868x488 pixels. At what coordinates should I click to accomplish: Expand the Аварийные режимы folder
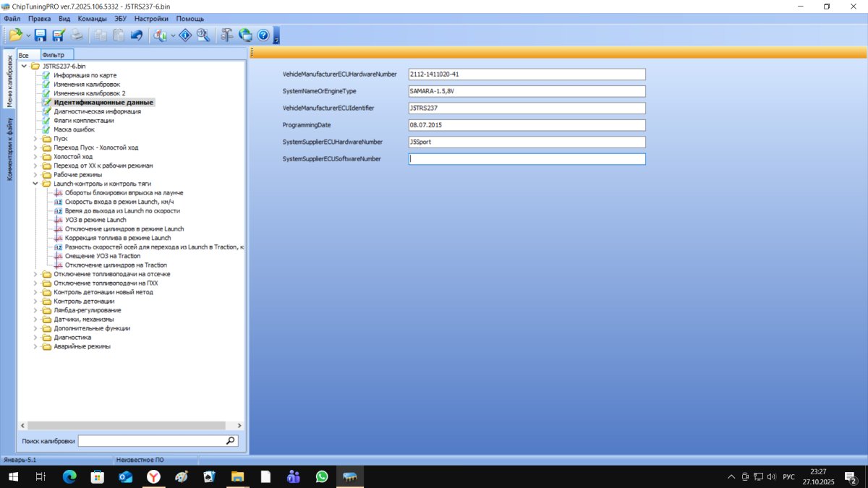pos(36,346)
